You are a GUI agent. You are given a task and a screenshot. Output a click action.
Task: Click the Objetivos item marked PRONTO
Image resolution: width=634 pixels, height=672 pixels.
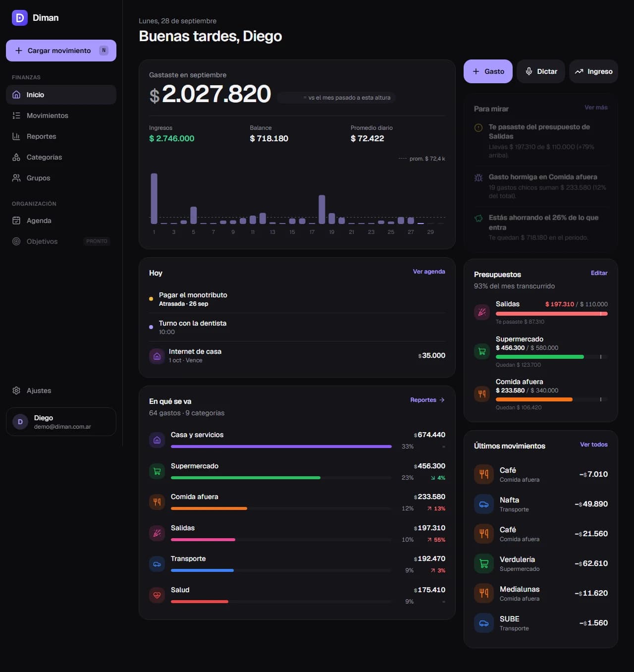pyautogui.click(x=61, y=241)
